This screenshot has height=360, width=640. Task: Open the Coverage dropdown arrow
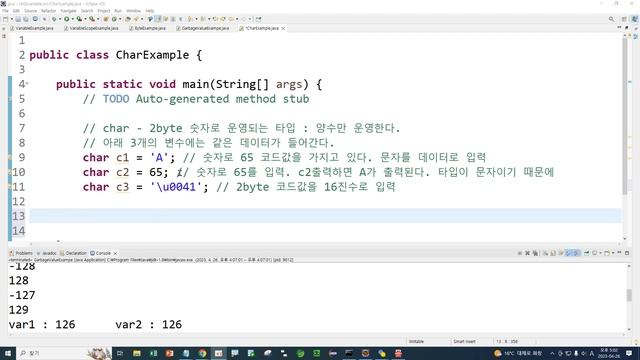(85, 19)
